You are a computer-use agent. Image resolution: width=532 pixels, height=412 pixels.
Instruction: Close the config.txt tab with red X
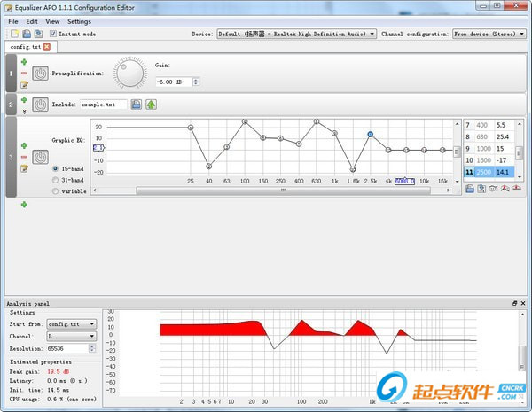[x=47, y=47]
